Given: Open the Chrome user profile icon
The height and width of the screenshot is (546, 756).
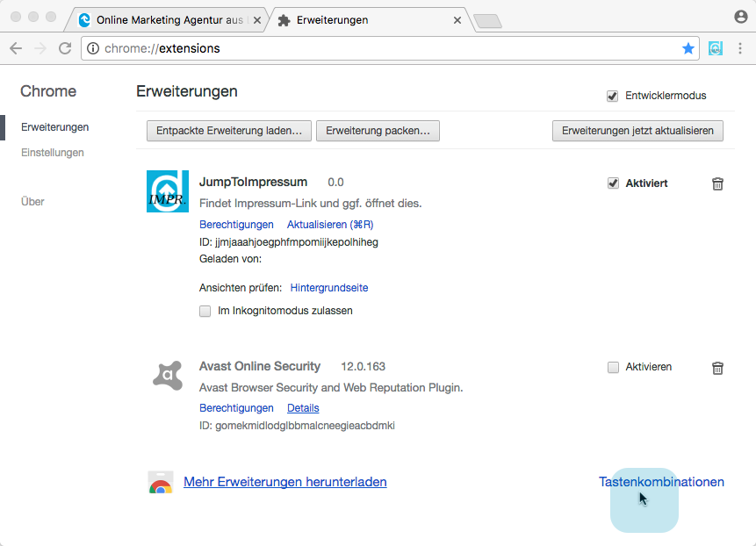Looking at the screenshot, I should tap(741, 17).
